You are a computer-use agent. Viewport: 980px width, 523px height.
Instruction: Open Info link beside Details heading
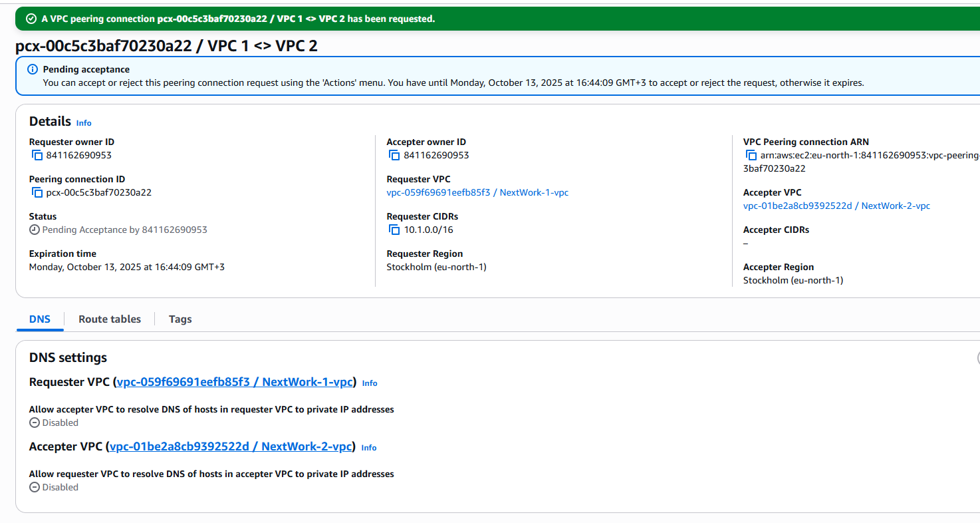[84, 123]
